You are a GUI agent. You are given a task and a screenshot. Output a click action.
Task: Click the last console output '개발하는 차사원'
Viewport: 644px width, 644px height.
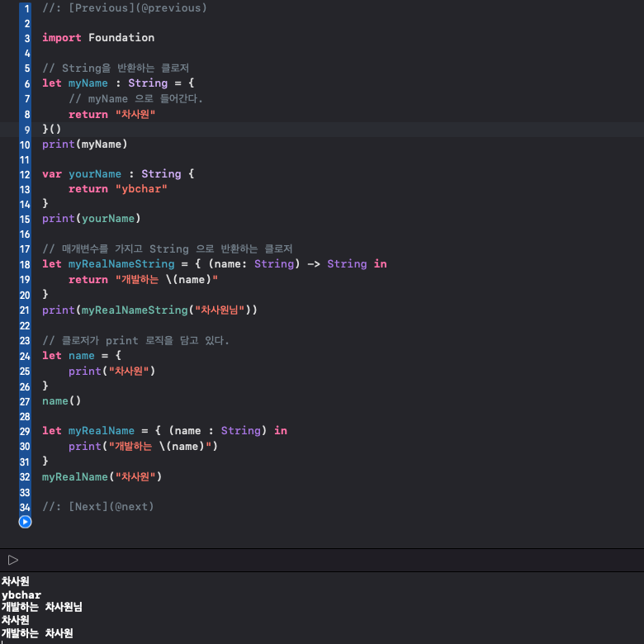click(x=37, y=633)
